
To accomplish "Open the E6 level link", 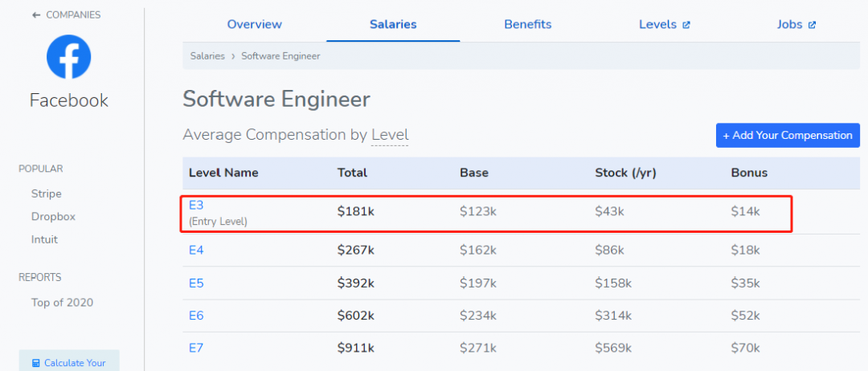I will click(197, 316).
